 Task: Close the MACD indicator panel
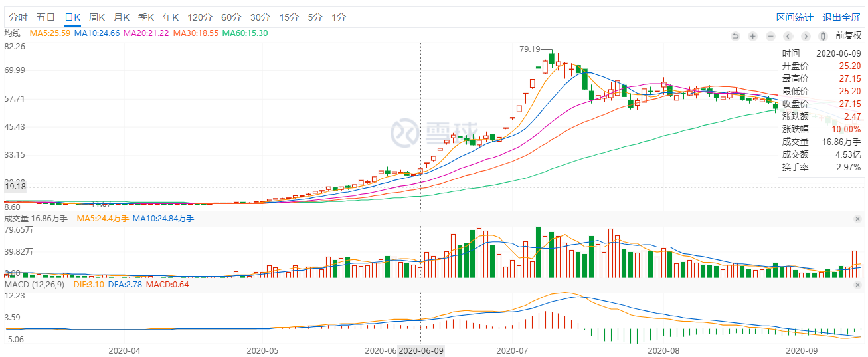(x=857, y=285)
